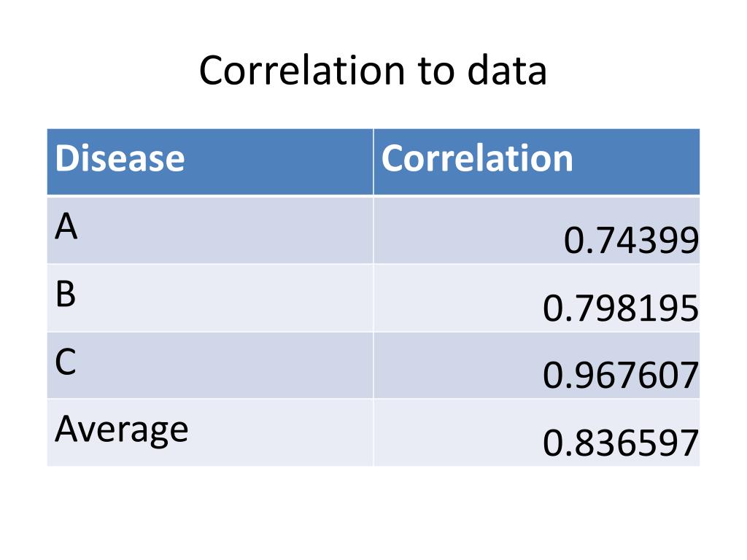Click empty space in the Average row

click(281, 432)
